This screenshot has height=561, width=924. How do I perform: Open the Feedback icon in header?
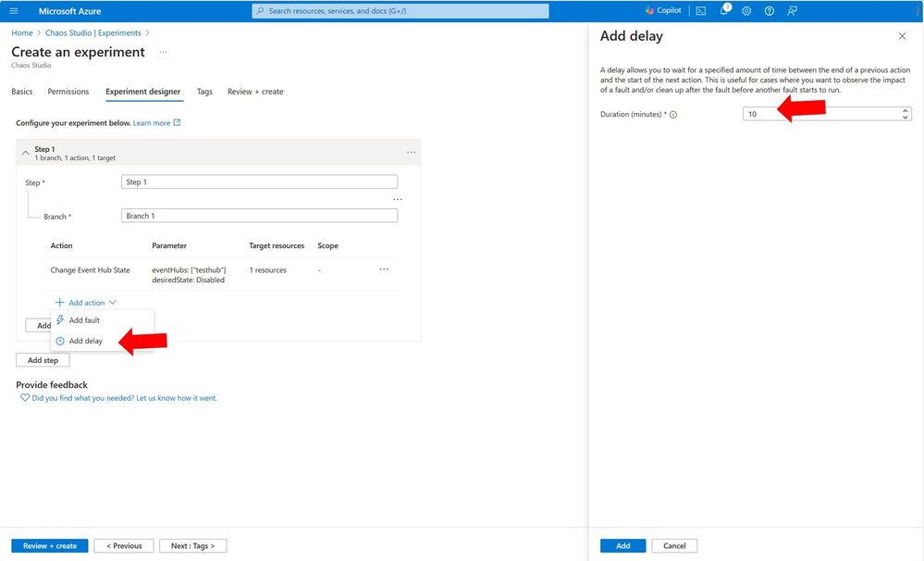[792, 10]
